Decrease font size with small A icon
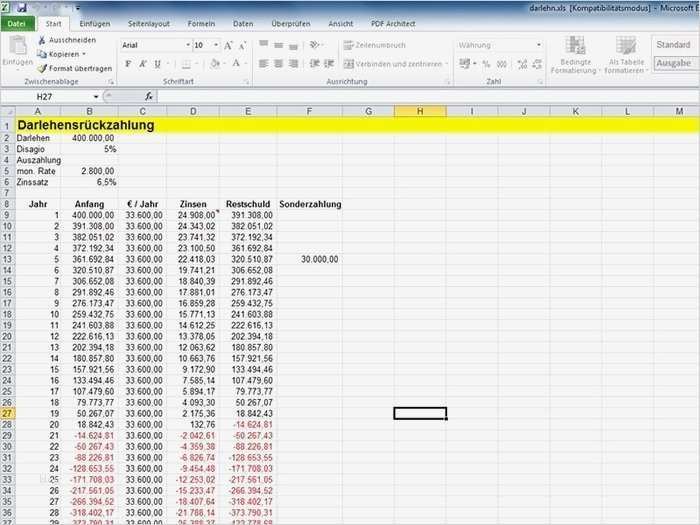This screenshot has width=700, height=525. (242, 46)
